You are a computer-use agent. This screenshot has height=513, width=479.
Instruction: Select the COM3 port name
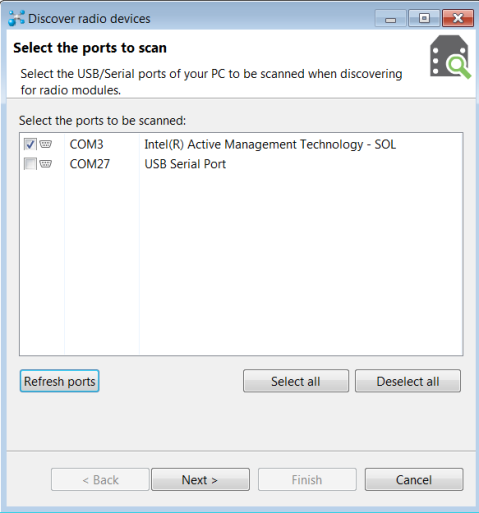coord(86,144)
